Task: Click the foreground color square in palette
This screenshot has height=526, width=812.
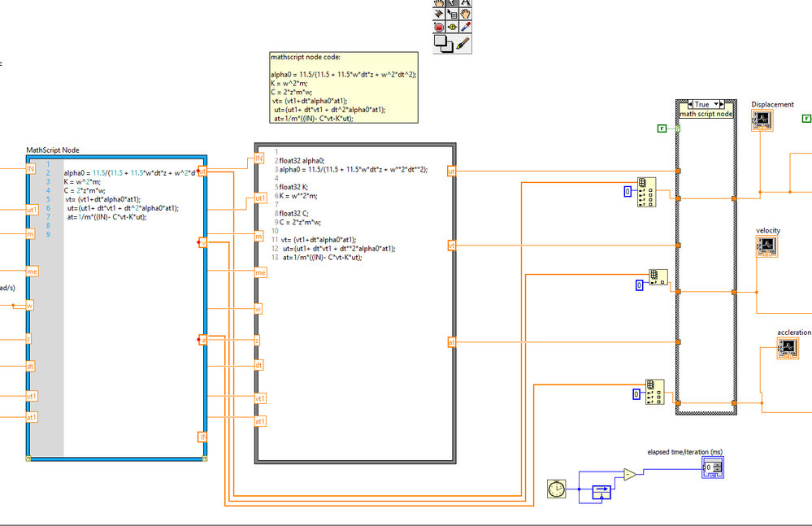Action: click(x=440, y=41)
